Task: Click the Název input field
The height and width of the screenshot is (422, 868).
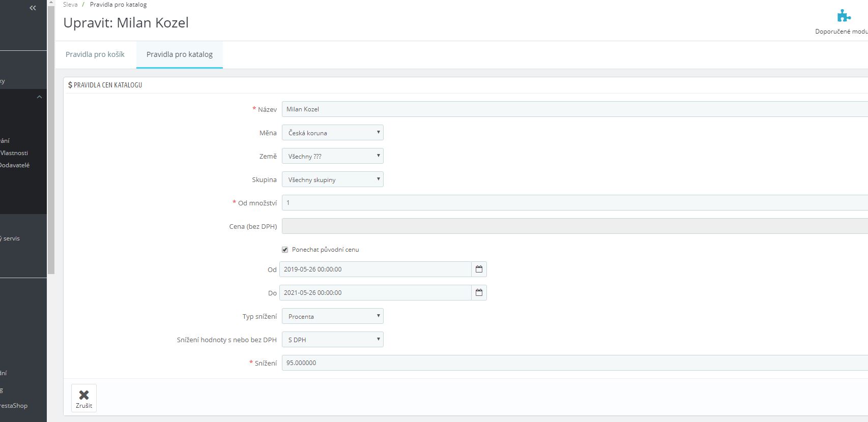Action: pyautogui.click(x=575, y=109)
